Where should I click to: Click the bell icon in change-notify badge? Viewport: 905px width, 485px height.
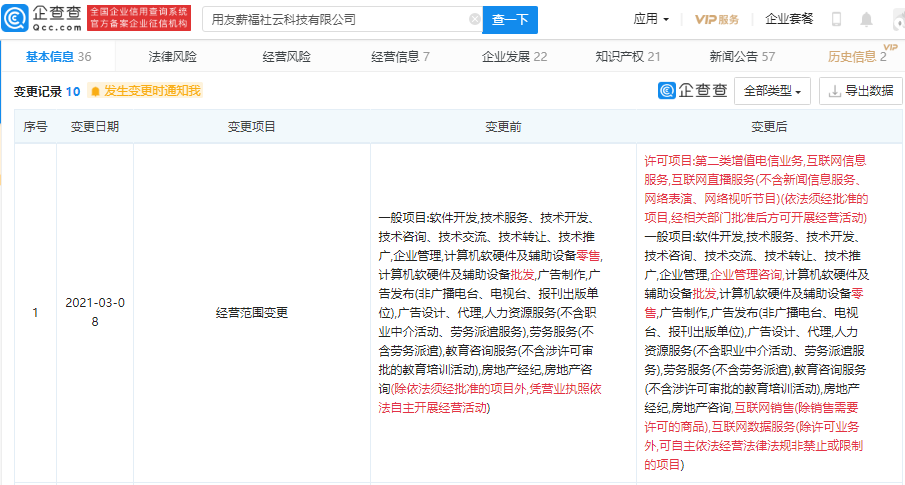click(x=96, y=91)
